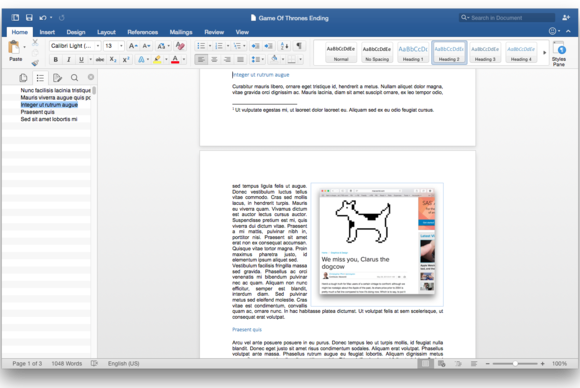Click the Sort A-Z icon
Screen dimensions: 580x388
coord(284,46)
